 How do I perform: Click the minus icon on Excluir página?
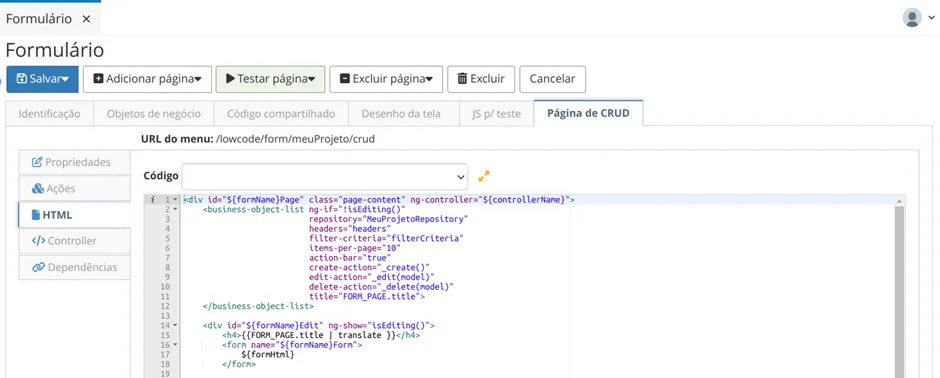[x=345, y=79]
